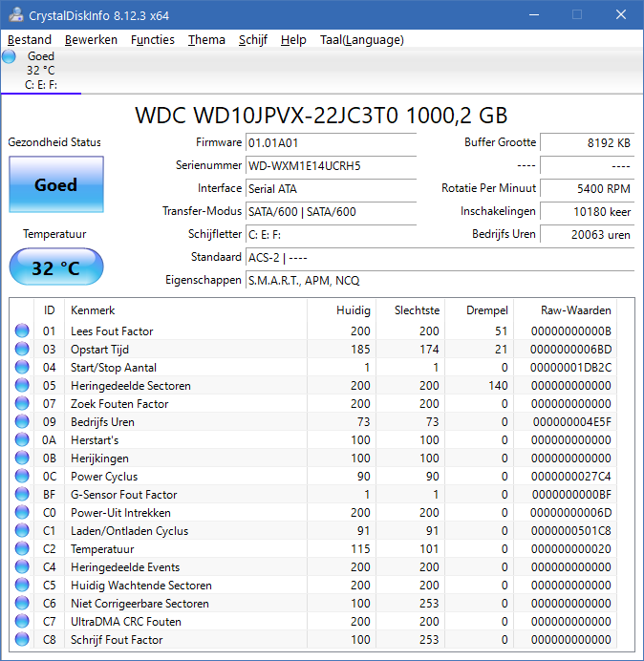Click status orb for Herstart's

(22, 439)
